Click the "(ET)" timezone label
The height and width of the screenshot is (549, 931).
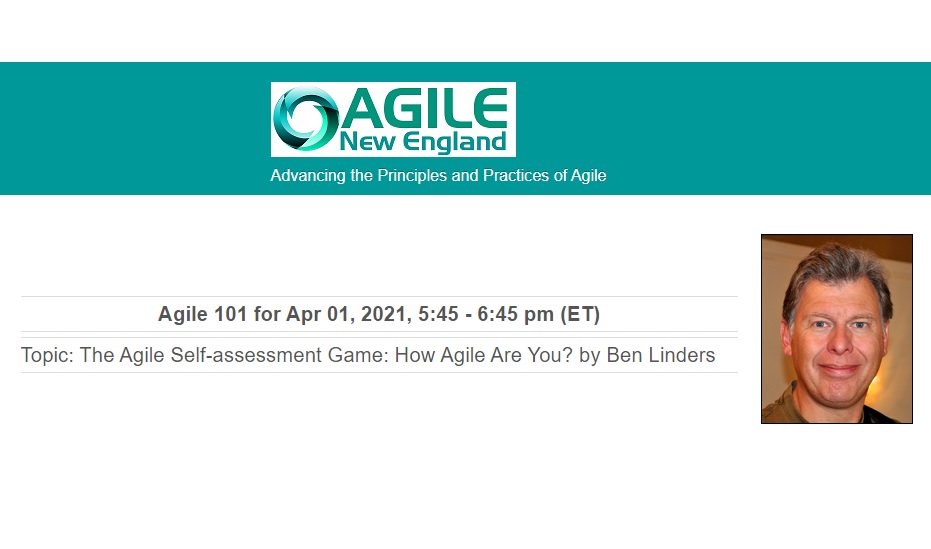580,314
